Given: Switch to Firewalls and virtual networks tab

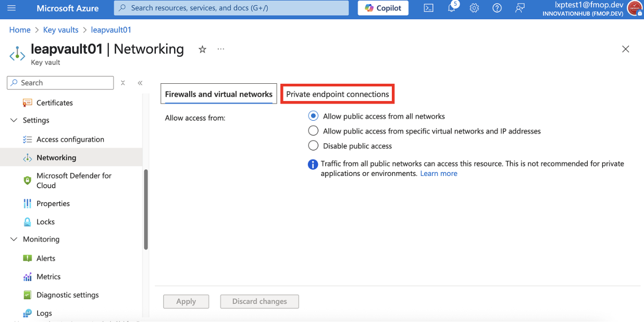Looking at the screenshot, I should pyautogui.click(x=218, y=94).
